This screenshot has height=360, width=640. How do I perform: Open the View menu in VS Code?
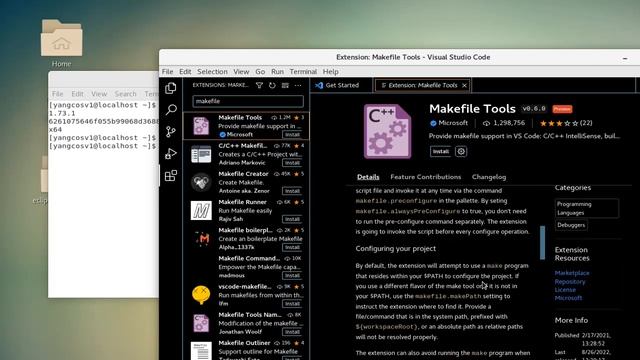(x=241, y=71)
